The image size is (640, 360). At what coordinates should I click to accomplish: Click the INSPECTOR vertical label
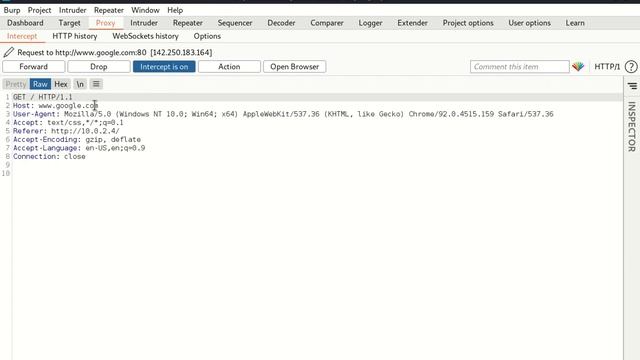tap(632, 127)
